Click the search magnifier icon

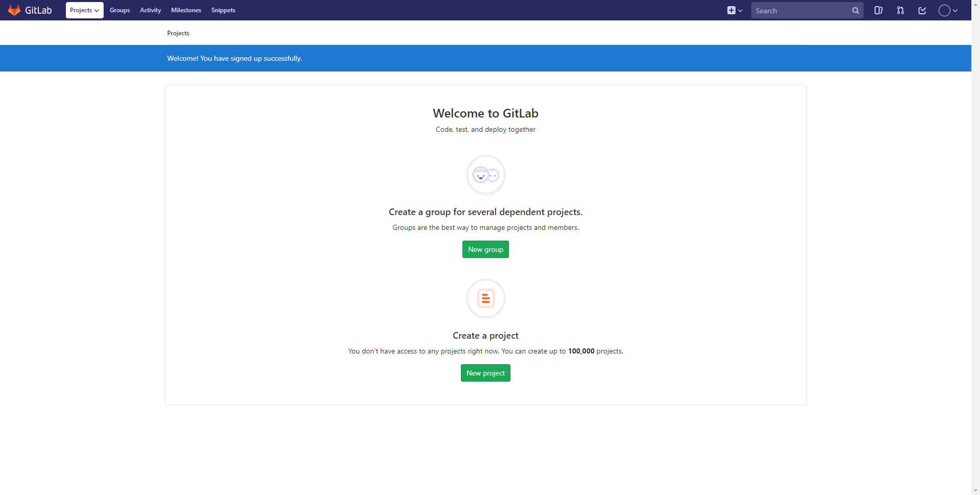point(856,10)
